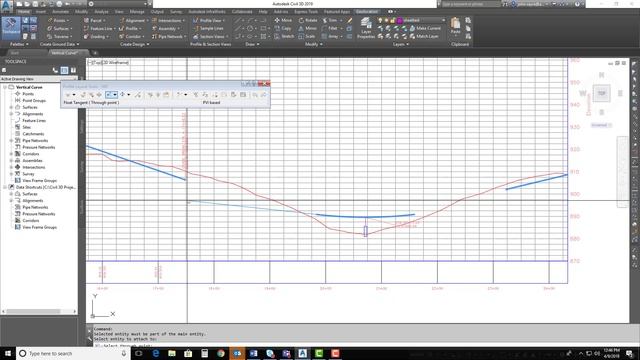The image size is (640, 360).
Task: Click the Sample Lines ribbon button
Action: (209, 29)
